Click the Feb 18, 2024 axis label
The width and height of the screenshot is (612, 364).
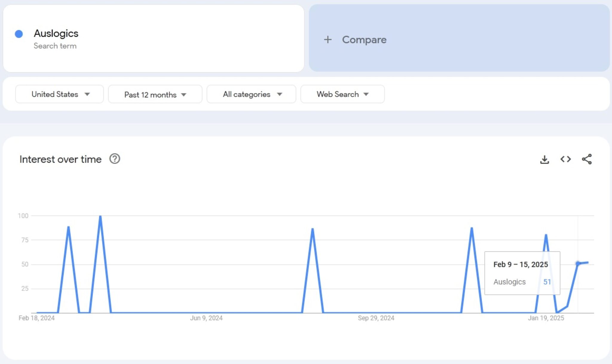[x=36, y=318]
